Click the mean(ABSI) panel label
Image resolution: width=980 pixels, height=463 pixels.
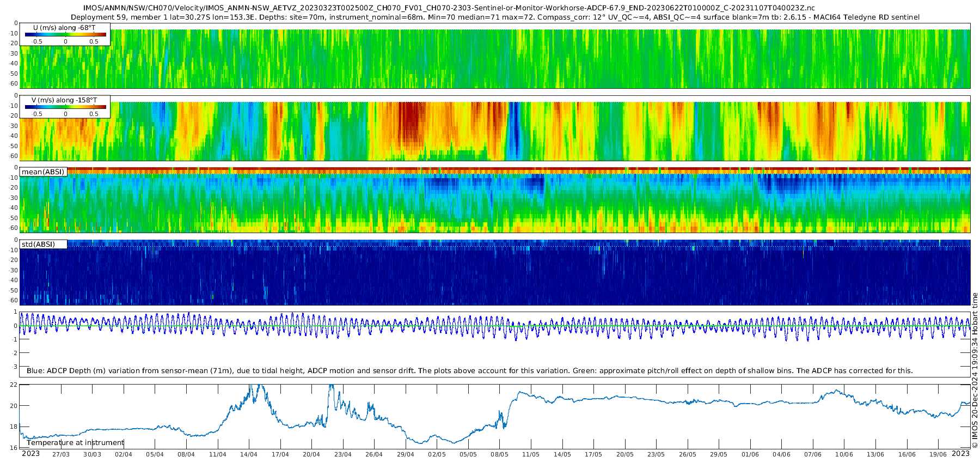coord(43,172)
